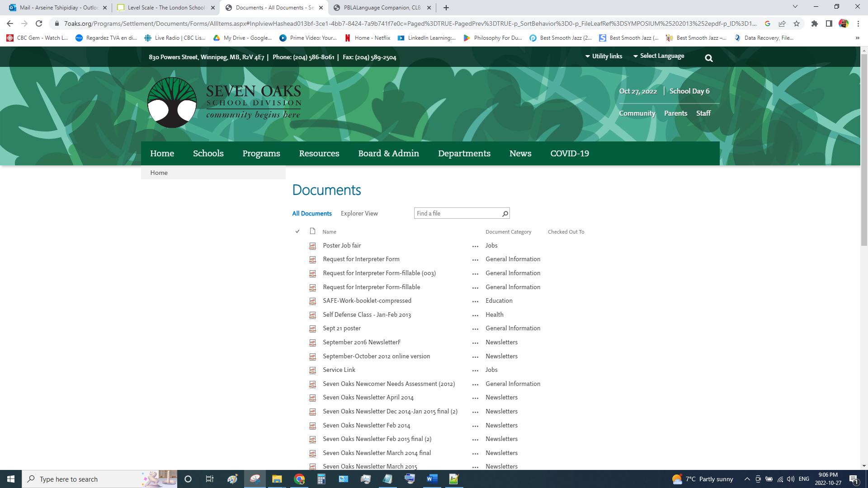Viewport: 868px width, 488px height.
Task: Reload the page with the refresh icon
Action: [39, 23]
